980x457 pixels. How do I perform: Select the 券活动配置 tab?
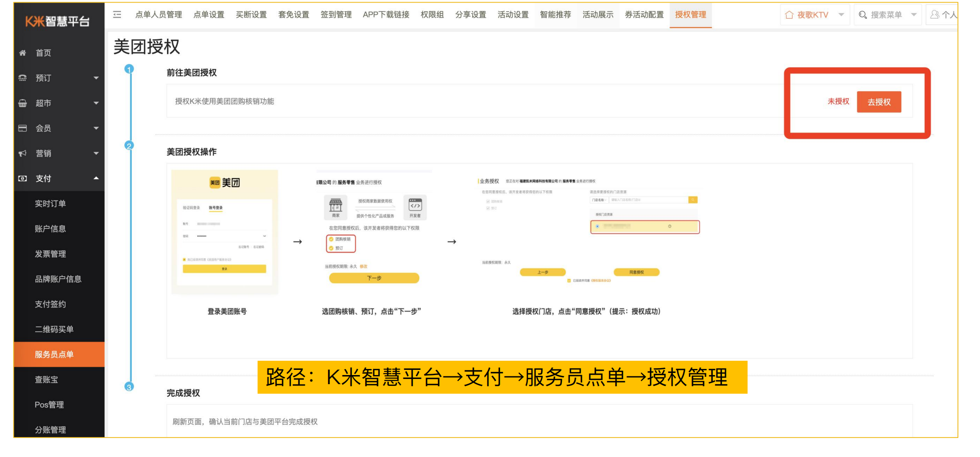[644, 15]
